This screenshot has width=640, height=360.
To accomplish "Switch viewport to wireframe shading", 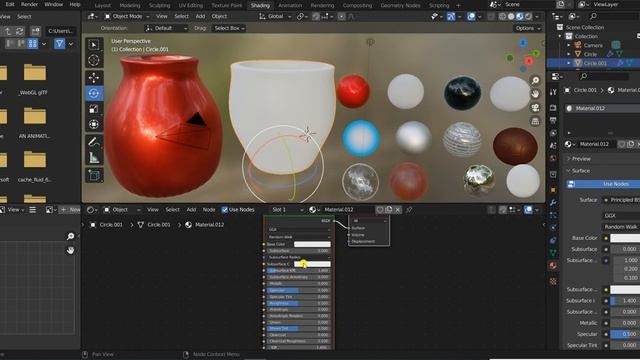I will click(x=502, y=16).
